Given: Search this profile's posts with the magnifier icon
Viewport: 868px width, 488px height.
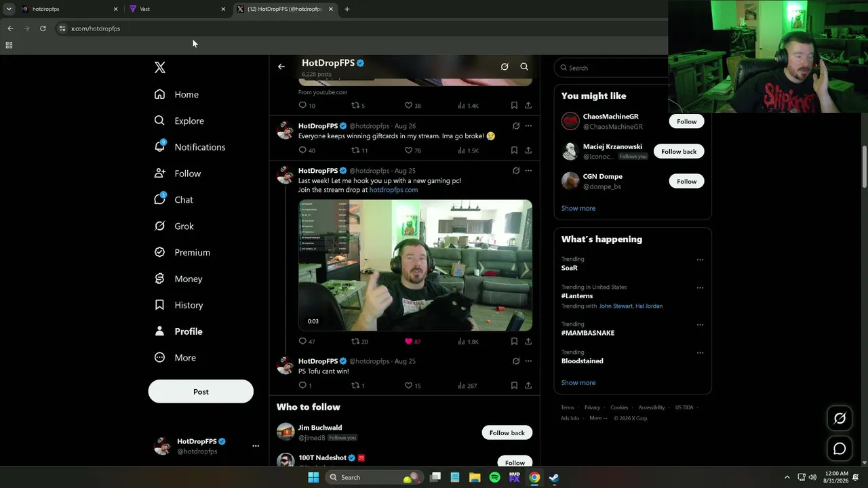Looking at the screenshot, I should [524, 66].
